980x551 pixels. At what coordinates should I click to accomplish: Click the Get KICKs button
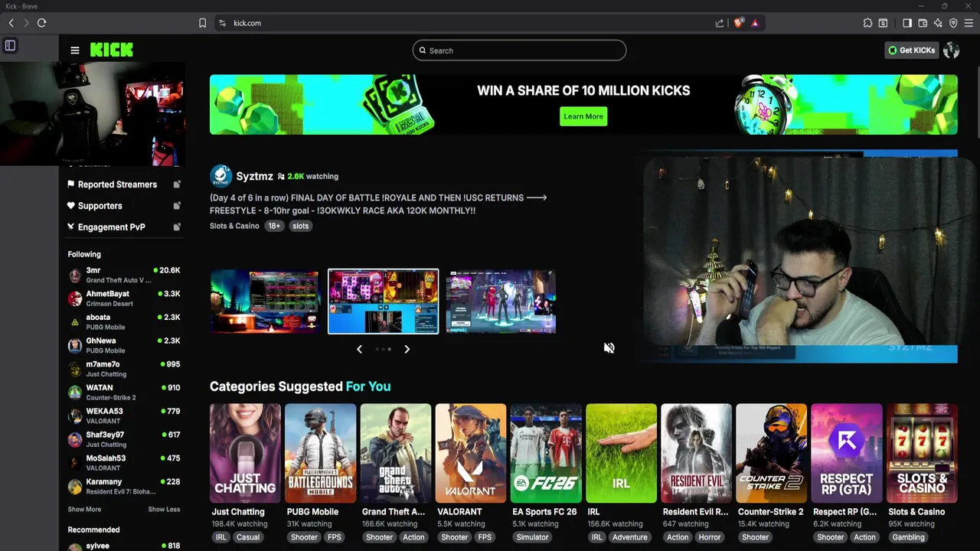pyautogui.click(x=911, y=51)
